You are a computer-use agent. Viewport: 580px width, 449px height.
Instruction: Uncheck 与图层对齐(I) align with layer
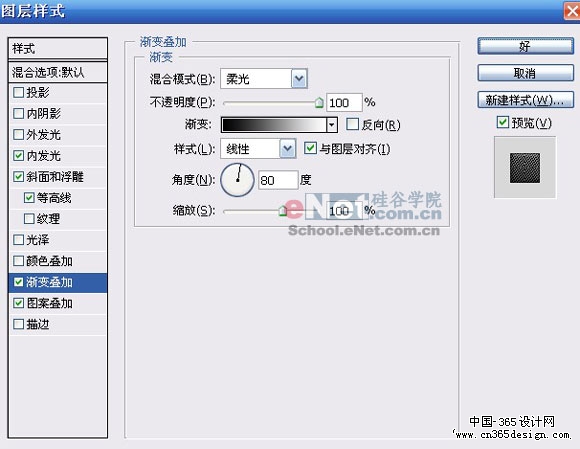click(x=310, y=148)
